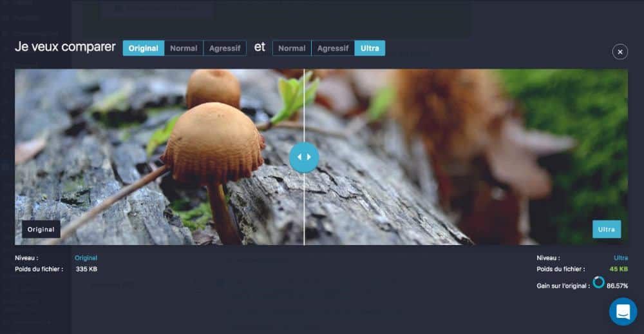Screen dimensions: 644x334
Task: Click the 'Gain sur l'original :' label
Action: pos(563,286)
